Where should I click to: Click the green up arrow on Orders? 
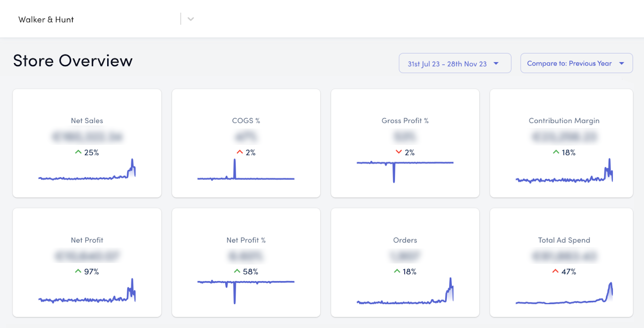point(397,271)
